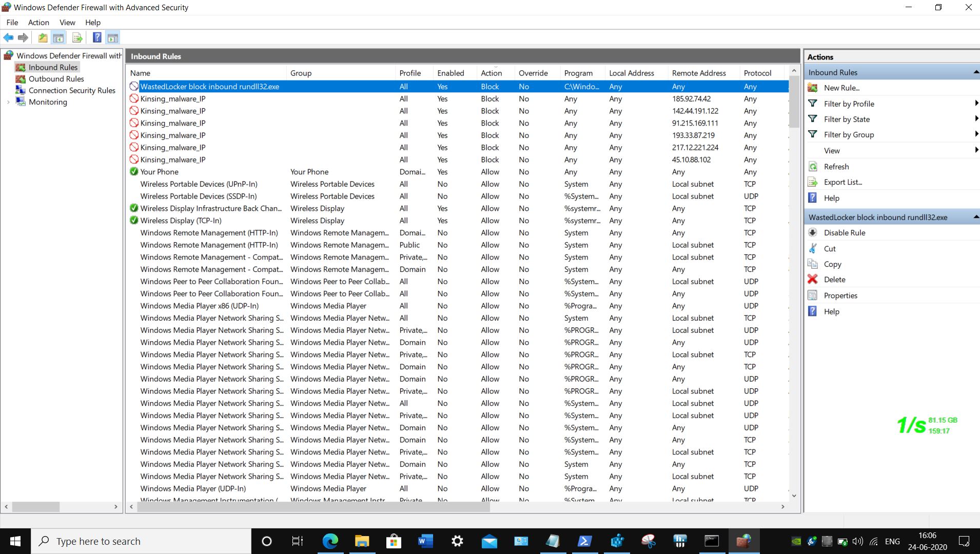Image resolution: width=980 pixels, height=554 pixels.
Task: Click the Back arrow toolbar icon
Action: click(x=8, y=37)
